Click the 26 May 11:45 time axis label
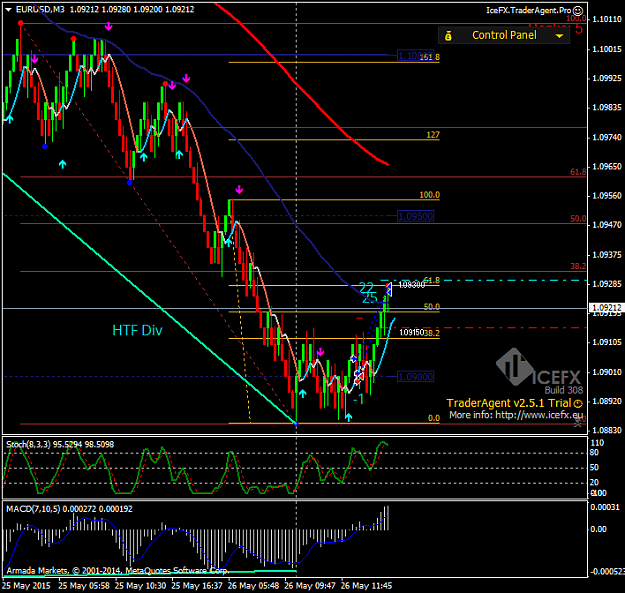 366,586
